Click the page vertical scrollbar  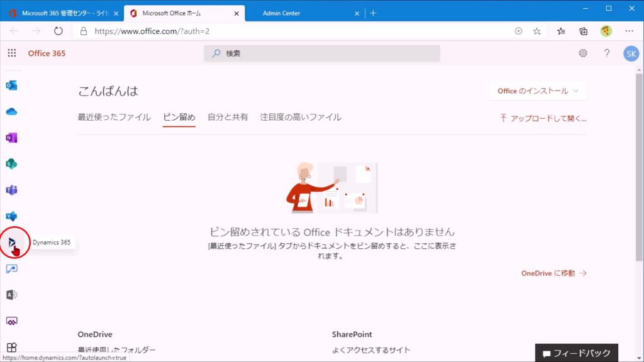tap(639, 168)
